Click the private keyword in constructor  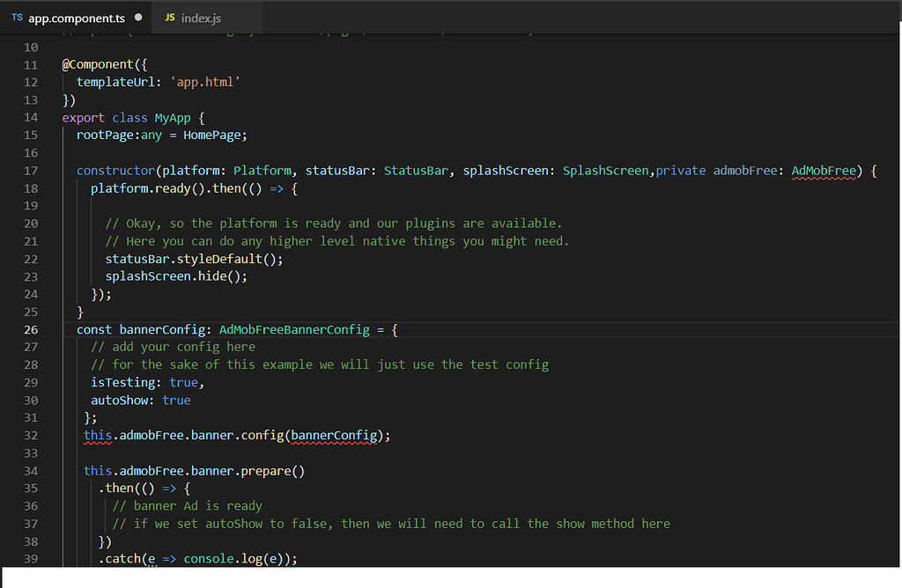pyautogui.click(x=681, y=171)
